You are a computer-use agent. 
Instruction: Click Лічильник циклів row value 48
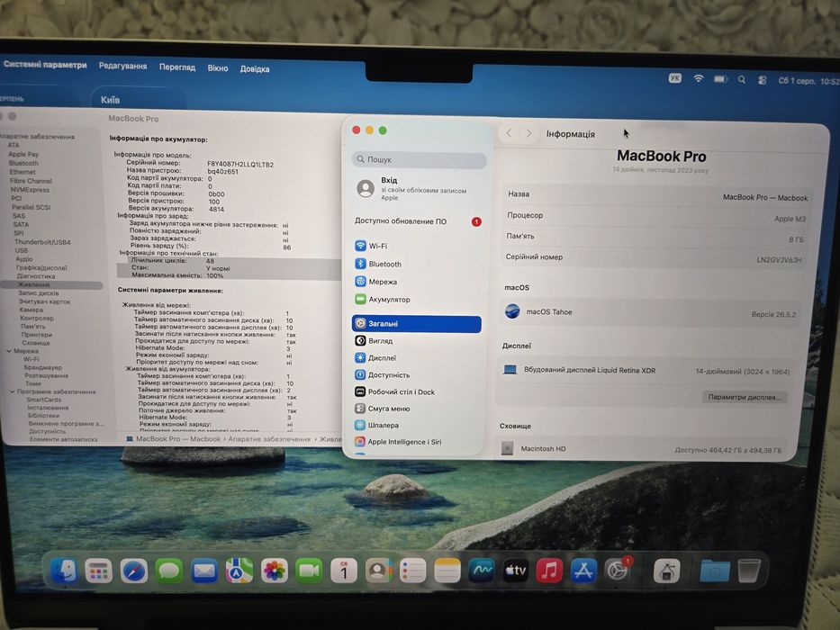coord(210,261)
